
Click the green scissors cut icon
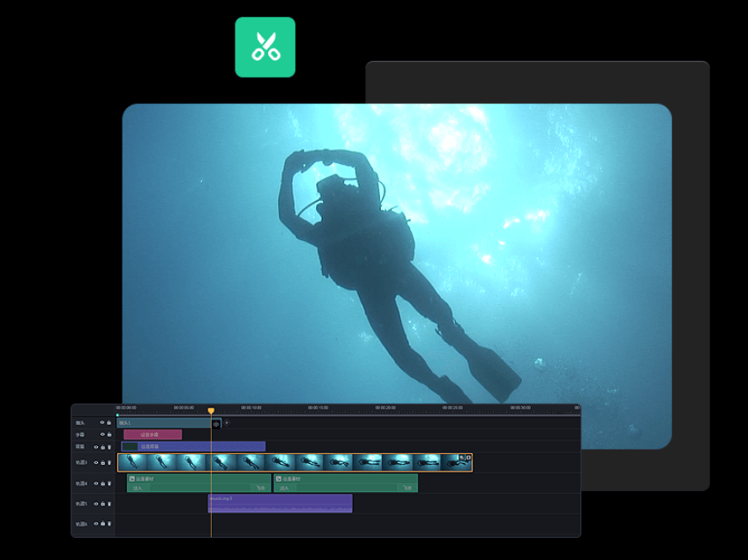[265, 47]
